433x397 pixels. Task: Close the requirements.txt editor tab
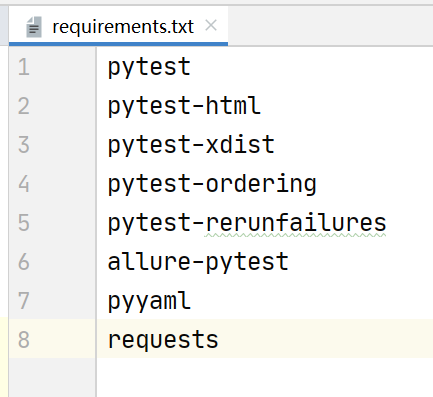(211, 25)
